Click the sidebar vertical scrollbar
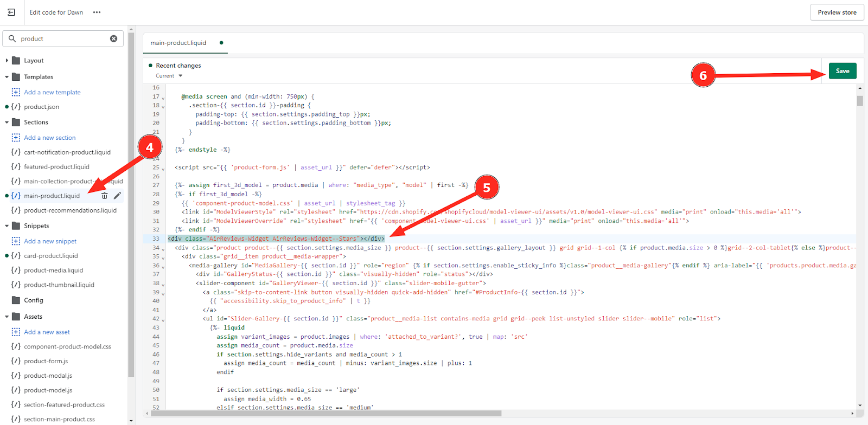Viewport: 868px width, 425px height. tap(131, 205)
